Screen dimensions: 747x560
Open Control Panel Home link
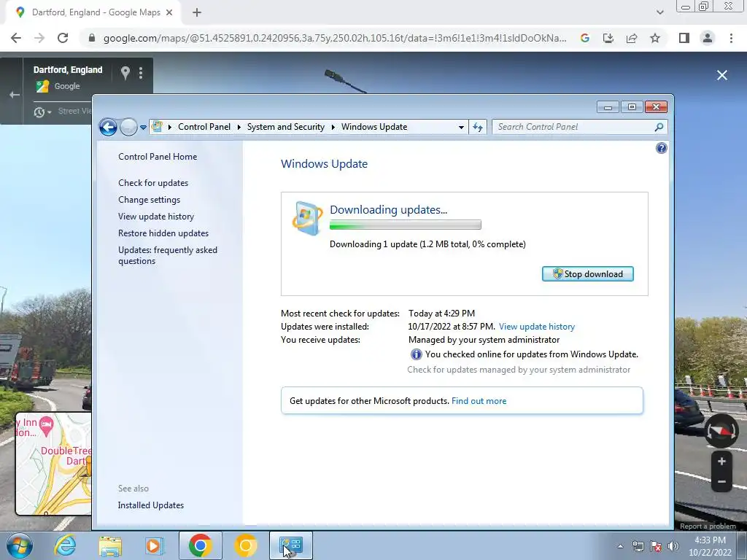(x=158, y=157)
